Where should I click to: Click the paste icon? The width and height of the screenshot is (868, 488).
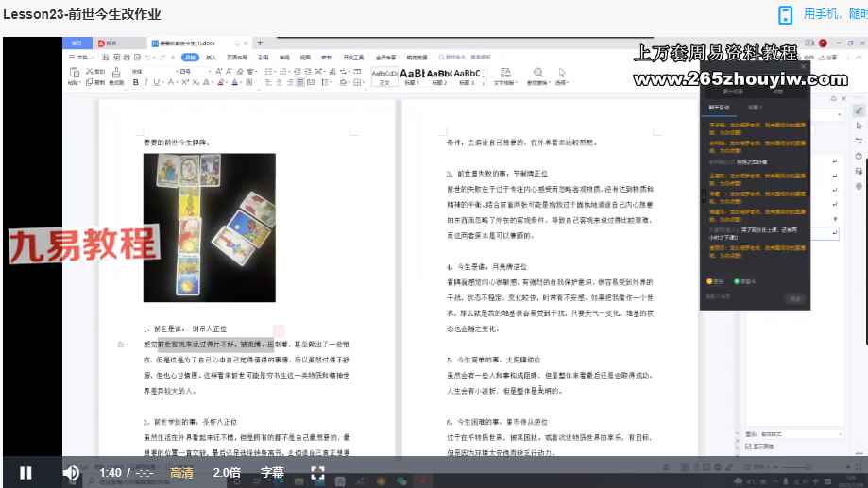tap(75, 73)
